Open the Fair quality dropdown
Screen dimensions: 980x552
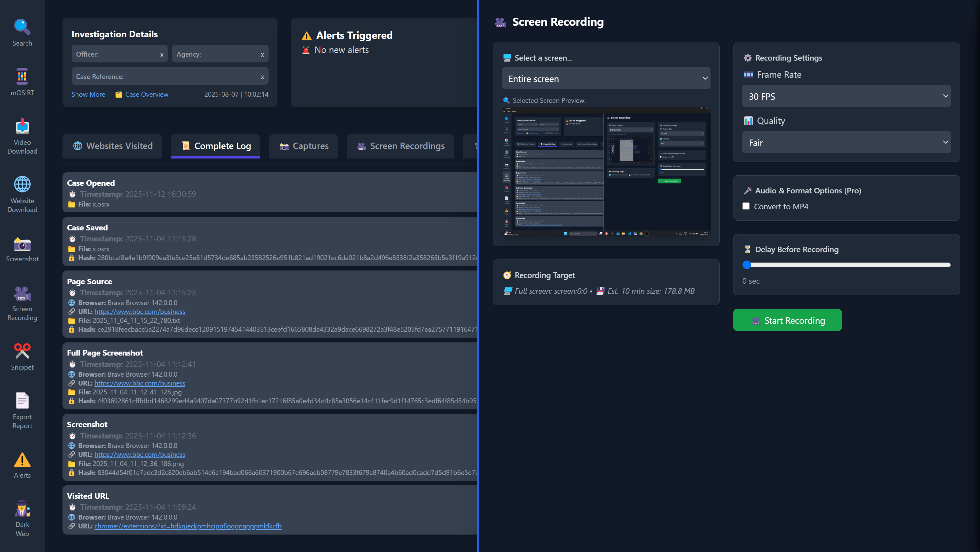(846, 143)
